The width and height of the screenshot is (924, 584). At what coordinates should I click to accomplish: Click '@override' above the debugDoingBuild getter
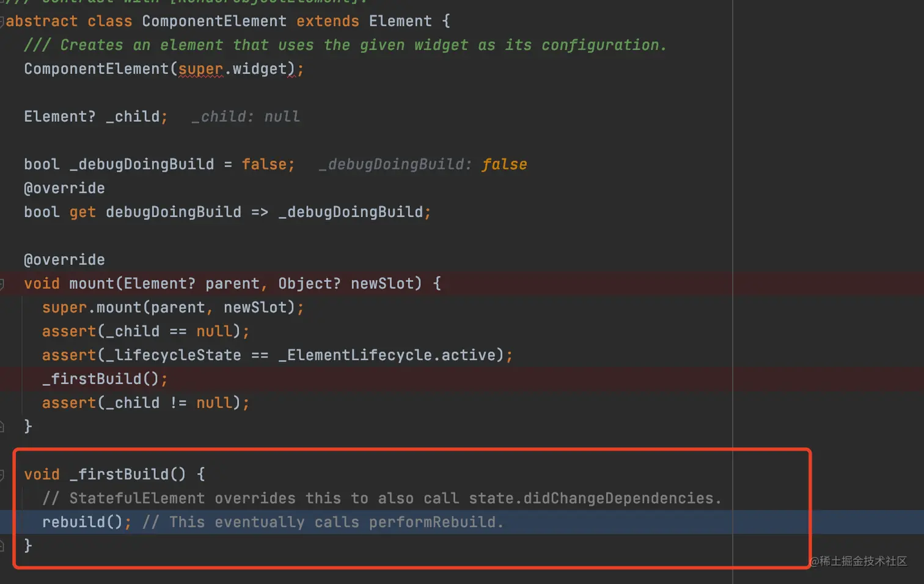(64, 188)
